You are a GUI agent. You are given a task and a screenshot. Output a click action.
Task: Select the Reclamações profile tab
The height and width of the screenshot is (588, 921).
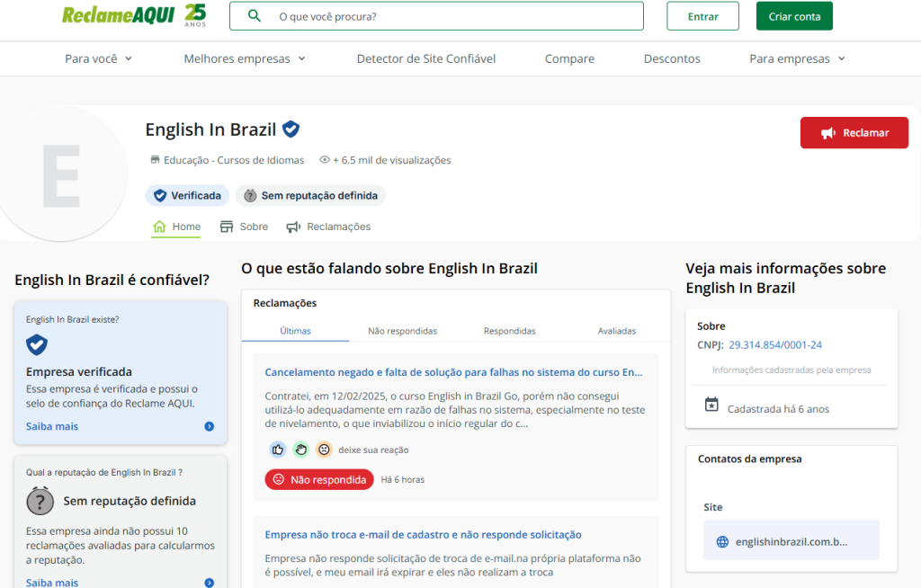click(328, 227)
